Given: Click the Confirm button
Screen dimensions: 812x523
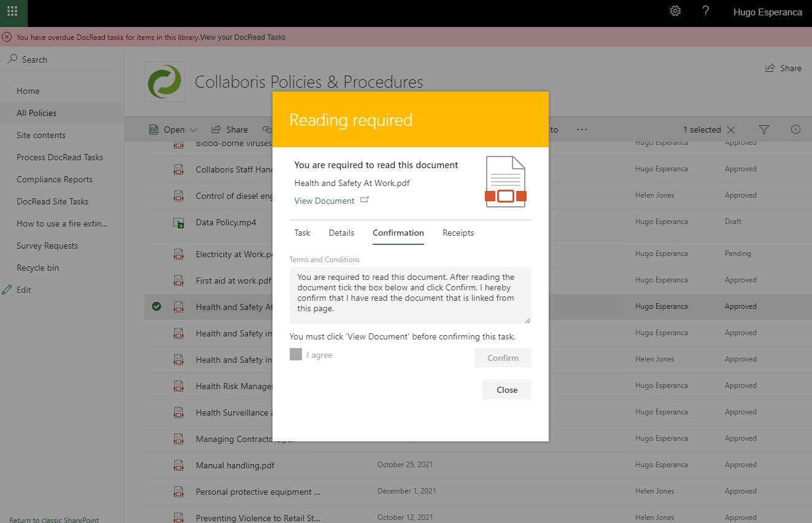Looking at the screenshot, I should 503,358.
